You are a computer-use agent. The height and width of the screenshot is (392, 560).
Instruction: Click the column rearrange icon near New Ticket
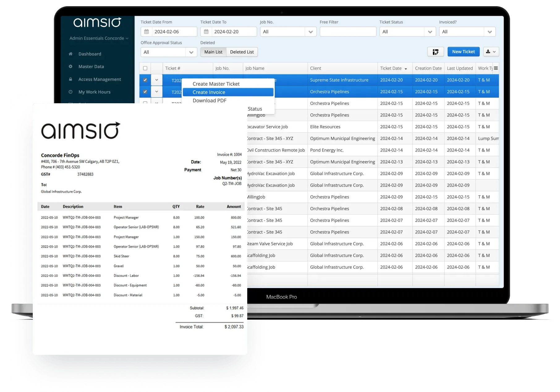tap(435, 52)
